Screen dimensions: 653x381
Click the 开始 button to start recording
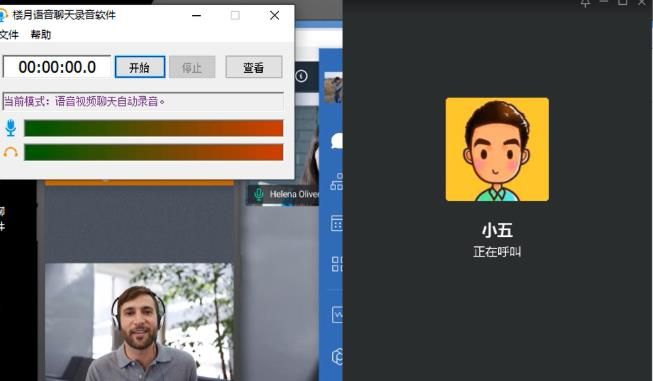click(140, 67)
